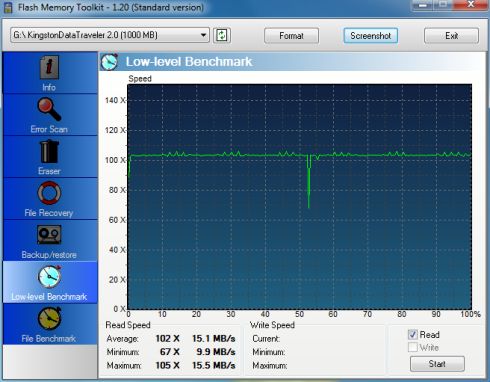
Task: Open the File Recovery lifebuoy icon
Action: click(x=49, y=193)
